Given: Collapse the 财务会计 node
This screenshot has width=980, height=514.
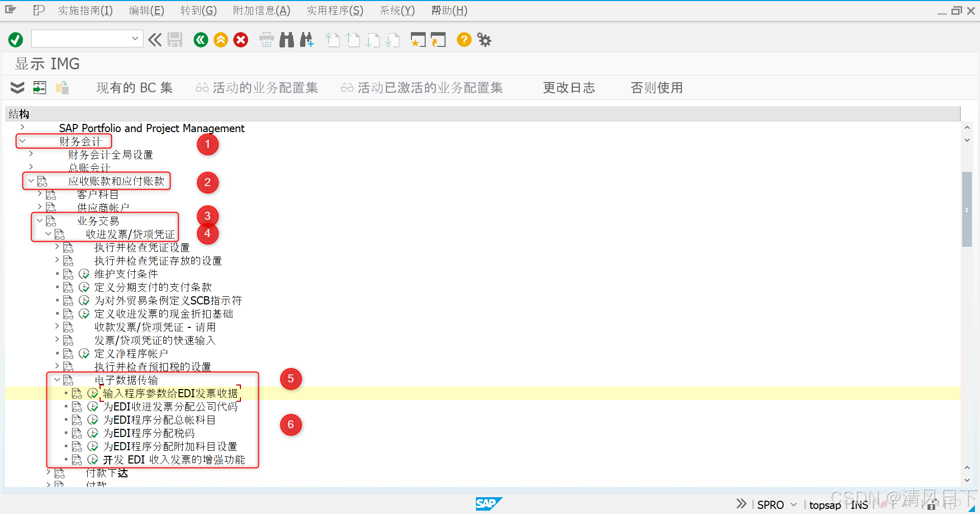Looking at the screenshot, I should point(22,141).
